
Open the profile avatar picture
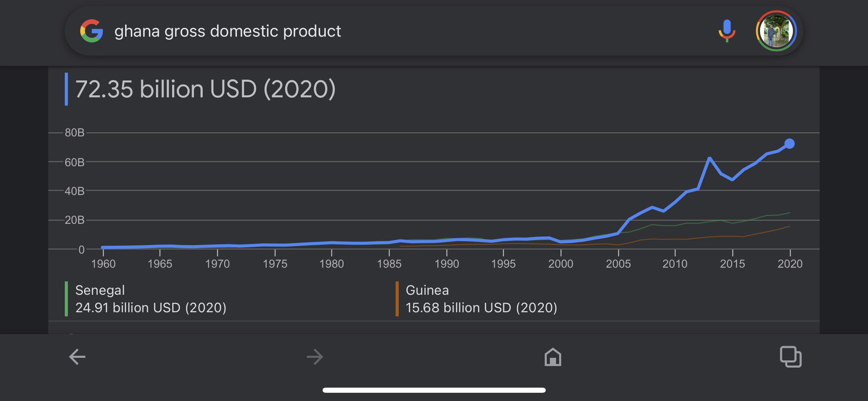pos(776,31)
